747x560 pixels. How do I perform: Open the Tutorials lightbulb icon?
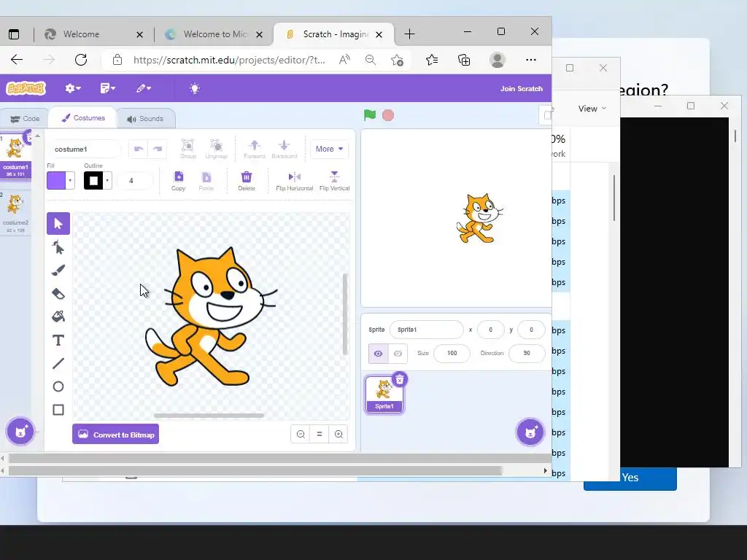195,88
